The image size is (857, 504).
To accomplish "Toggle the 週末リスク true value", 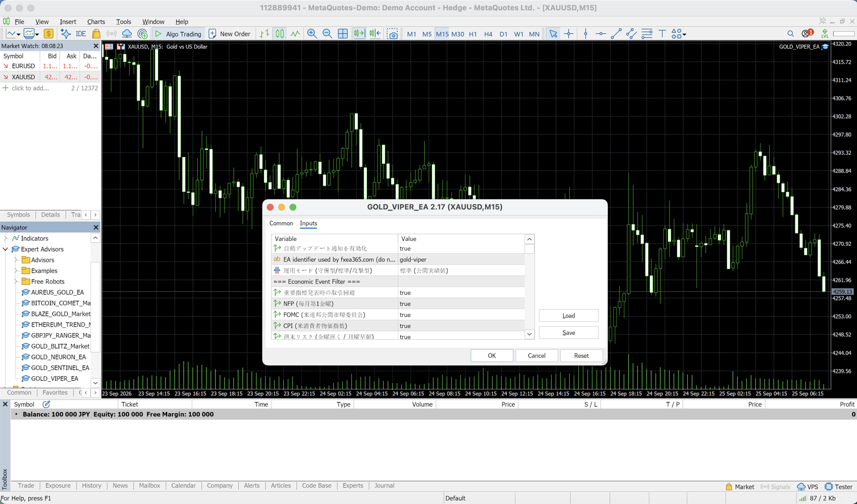I will point(461,336).
